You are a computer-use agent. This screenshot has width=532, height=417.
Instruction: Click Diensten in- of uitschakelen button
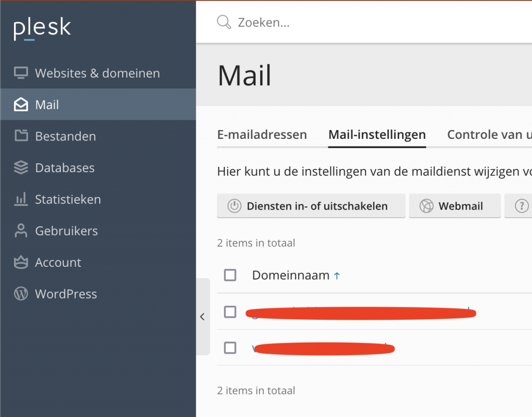[311, 206]
